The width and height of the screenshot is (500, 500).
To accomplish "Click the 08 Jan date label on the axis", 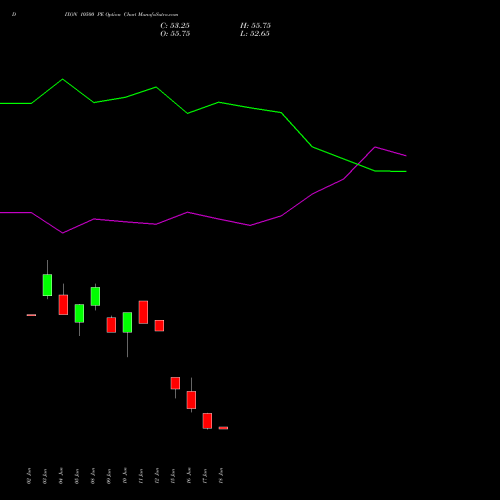I will [x=93, y=476].
